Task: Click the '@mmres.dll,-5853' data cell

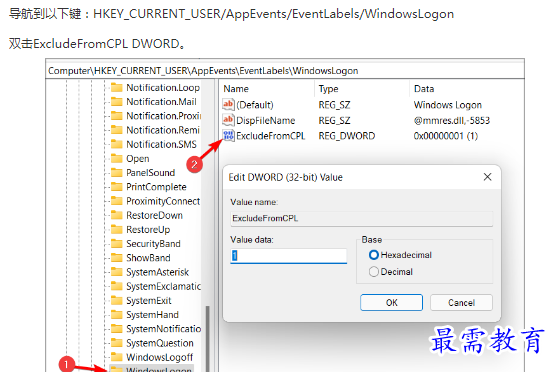Action: click(x=452, y=121)
